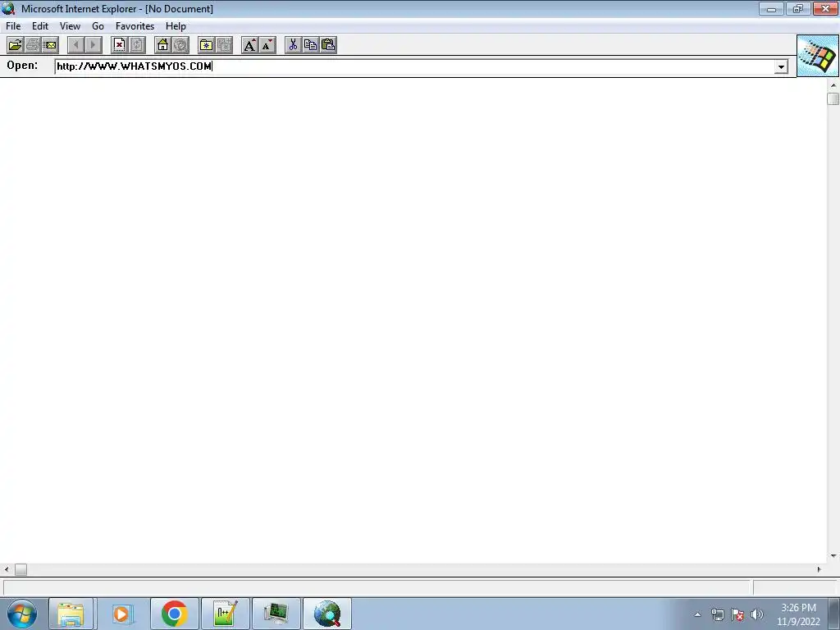Screen dimensions: 840x630
Task: Open the Windows Start orb
Action: click(x=22, y=614)
